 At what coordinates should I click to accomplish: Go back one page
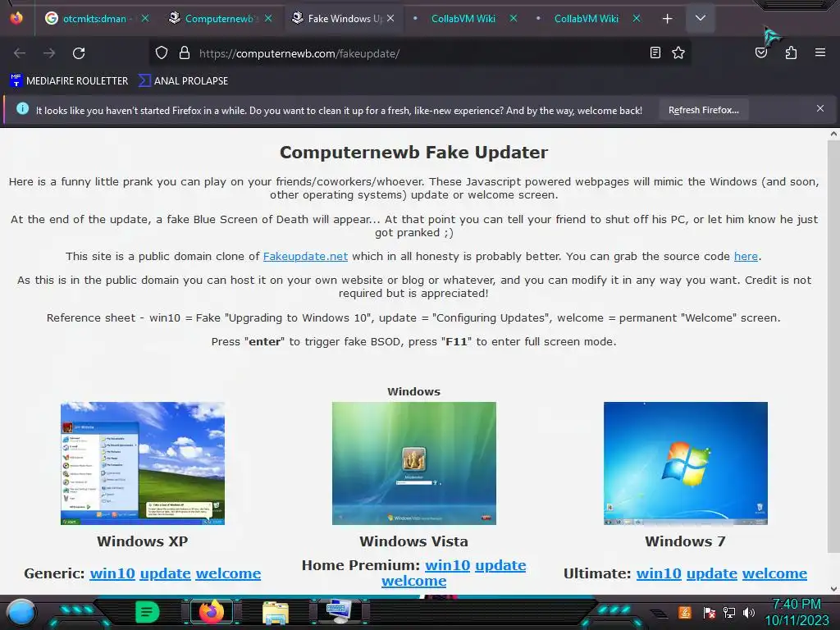[20, 53]
